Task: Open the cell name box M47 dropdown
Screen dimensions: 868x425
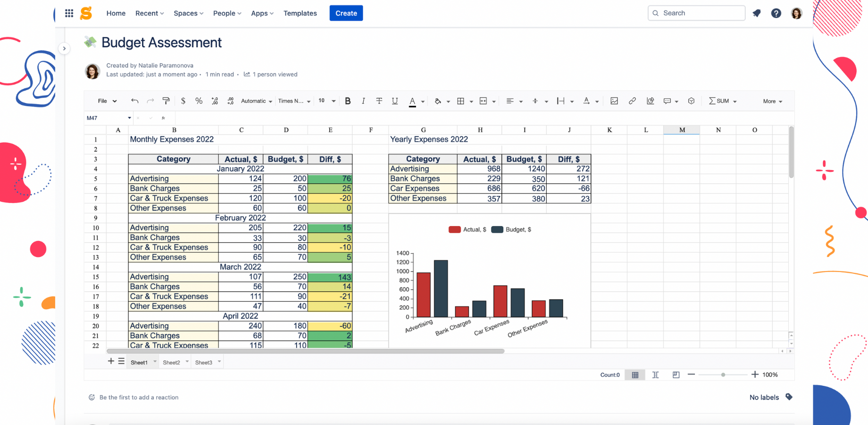Action: click(129, 118)
